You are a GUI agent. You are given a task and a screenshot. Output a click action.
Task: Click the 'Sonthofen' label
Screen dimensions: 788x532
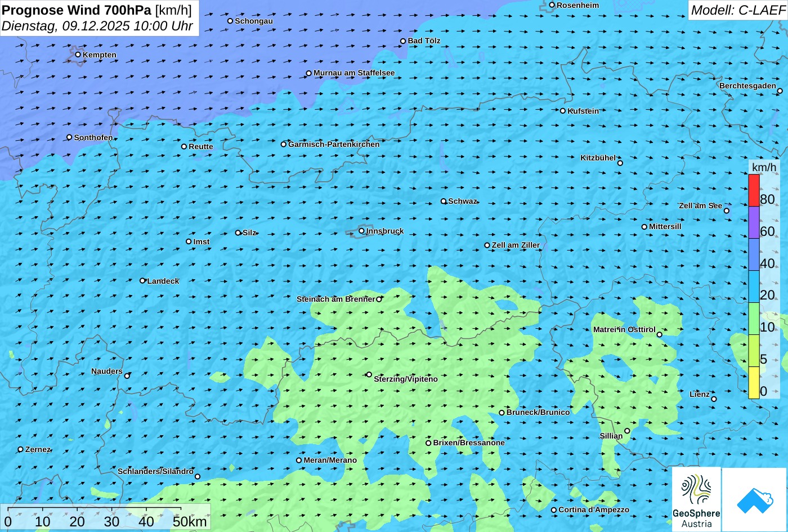[x=93, y=137]
